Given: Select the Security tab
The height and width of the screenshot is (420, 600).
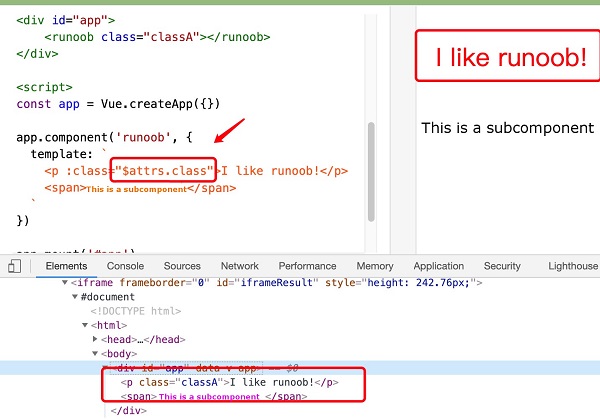Looking at the screenshot, I should click(502, 266).
